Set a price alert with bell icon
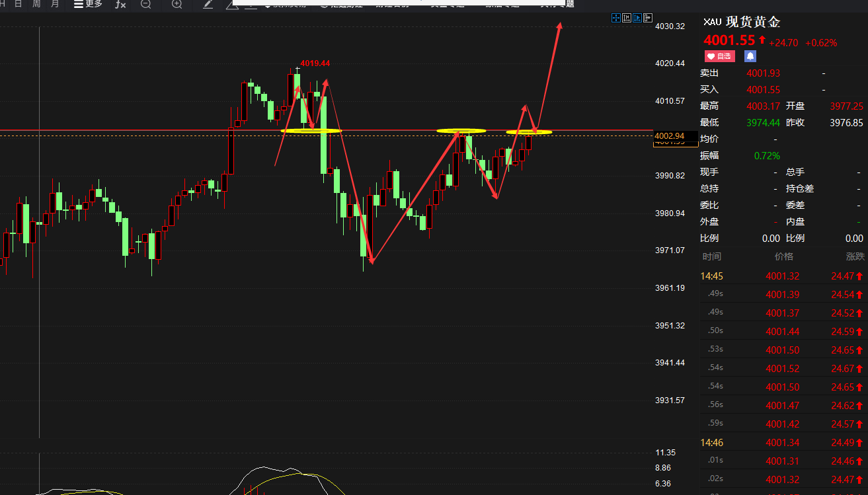The width and height of the screenshot is (868, 495). tap(750, 56)
